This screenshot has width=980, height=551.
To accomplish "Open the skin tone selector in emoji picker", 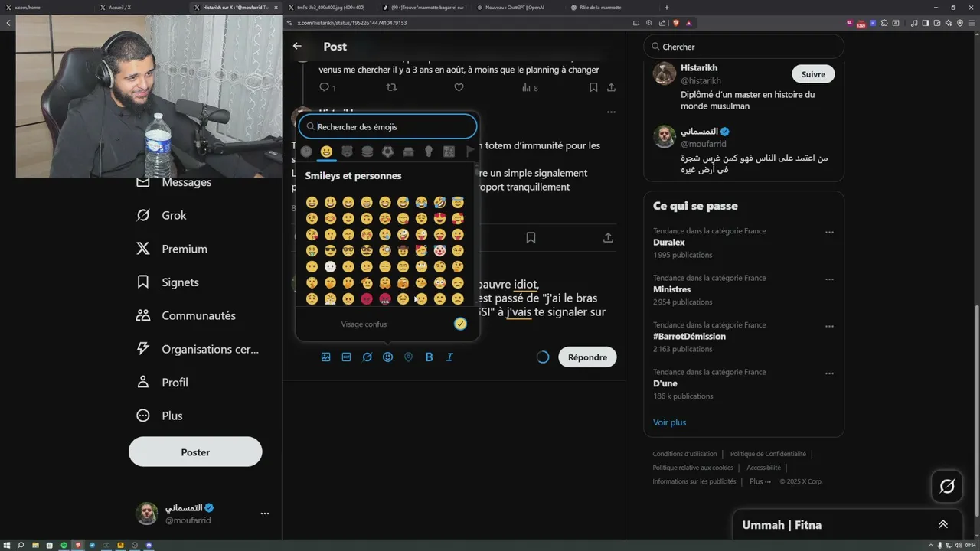I will pos(460,324).
